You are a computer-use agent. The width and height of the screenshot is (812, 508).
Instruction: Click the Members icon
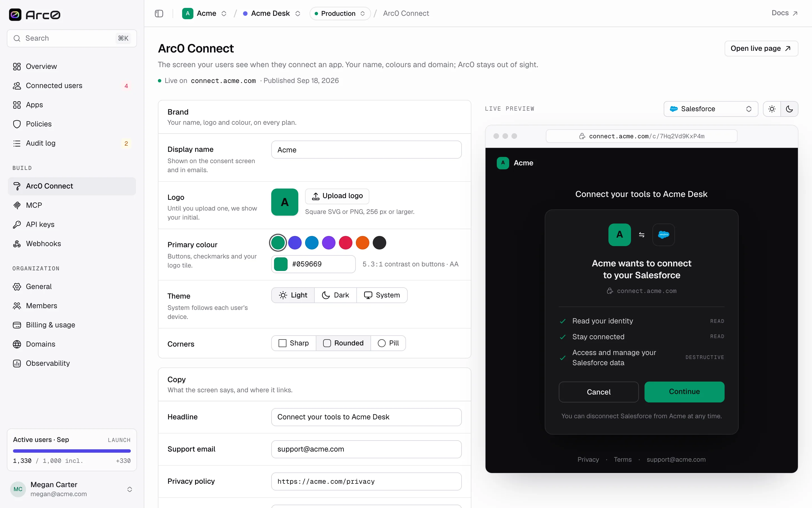click(x=17, y=306)
